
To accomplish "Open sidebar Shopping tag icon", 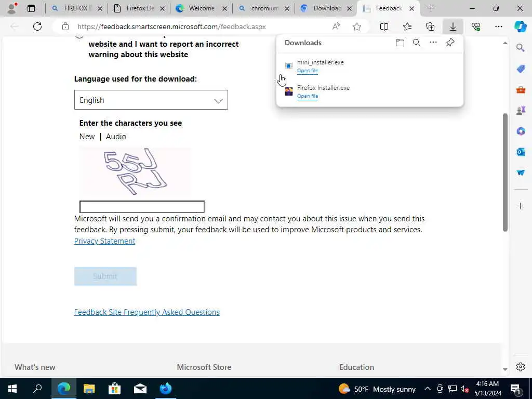I will pos(521,69).
